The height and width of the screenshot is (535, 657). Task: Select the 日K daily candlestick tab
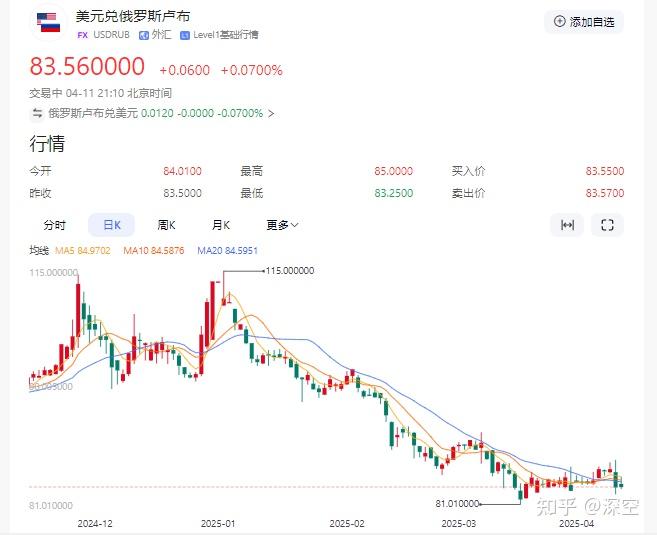coord(111,225)
